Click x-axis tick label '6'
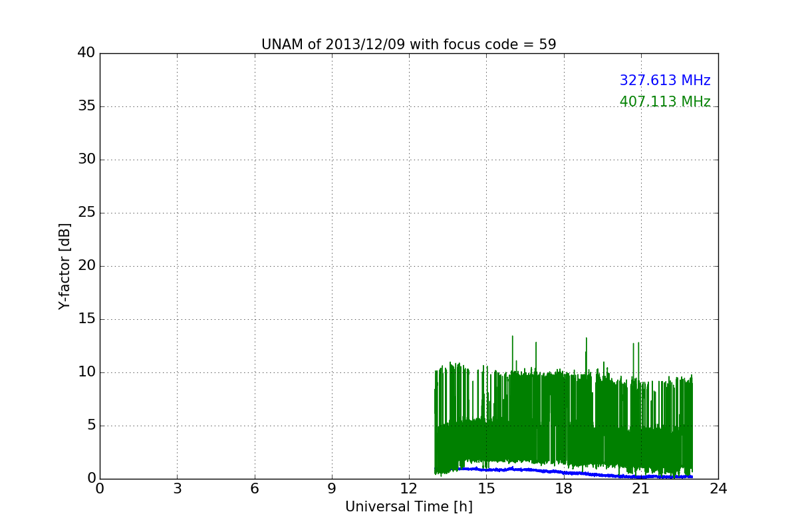This screenshot has width=798, height=532. [x=254, y=489]
